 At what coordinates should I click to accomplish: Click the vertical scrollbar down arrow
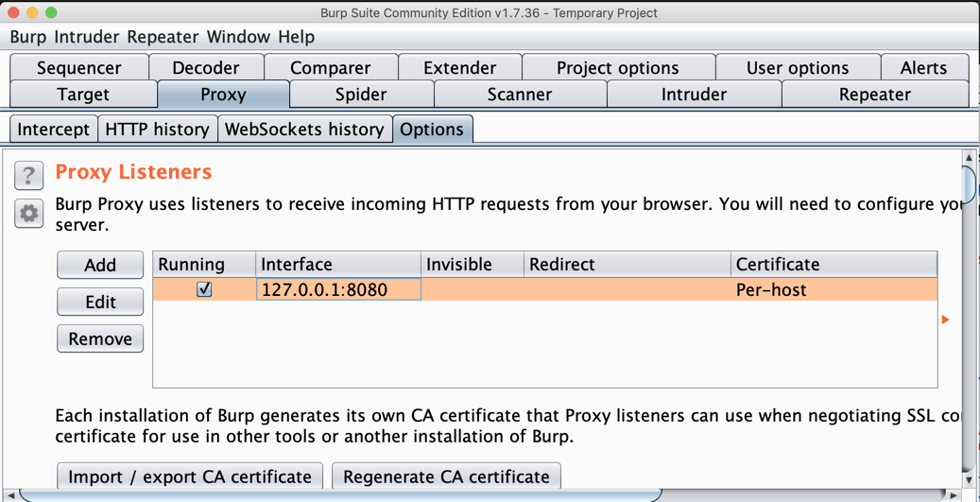(969, 479)
